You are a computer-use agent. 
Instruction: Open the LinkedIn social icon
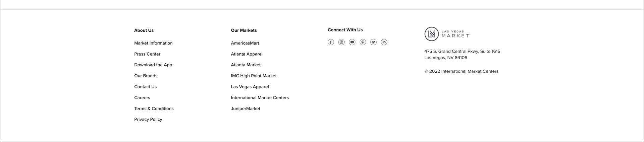384,42
